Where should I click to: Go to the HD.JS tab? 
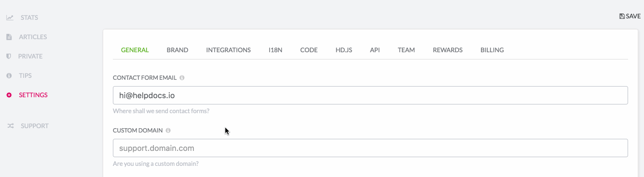click(x=344, y=50)
